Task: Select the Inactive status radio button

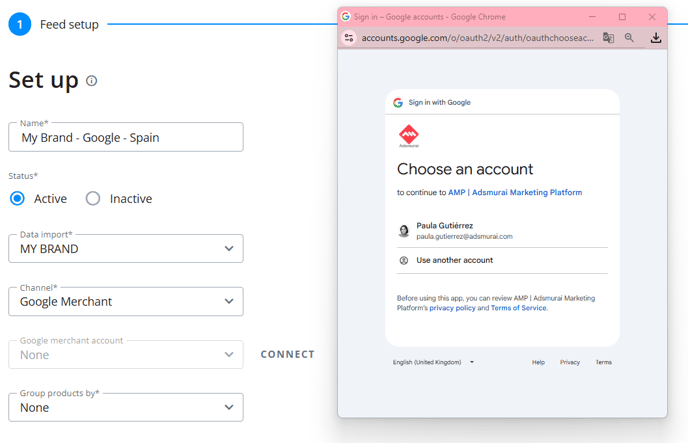Action: 93,199
